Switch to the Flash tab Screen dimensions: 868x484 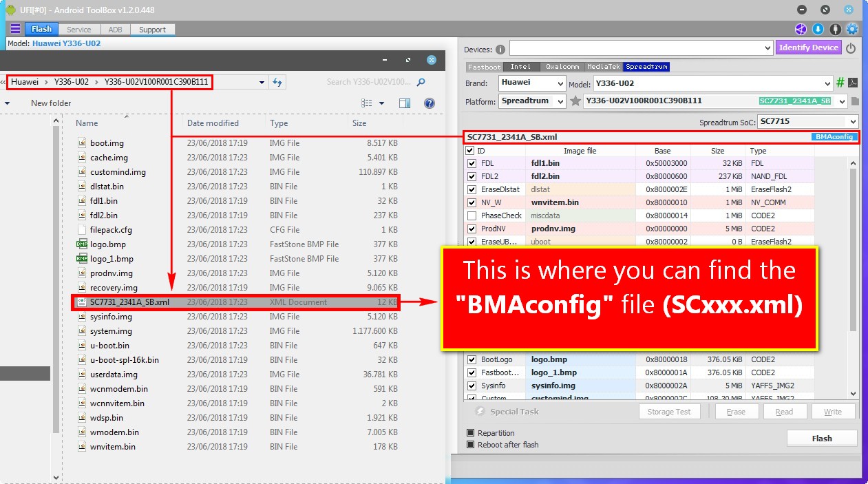[x=41, y=29]
